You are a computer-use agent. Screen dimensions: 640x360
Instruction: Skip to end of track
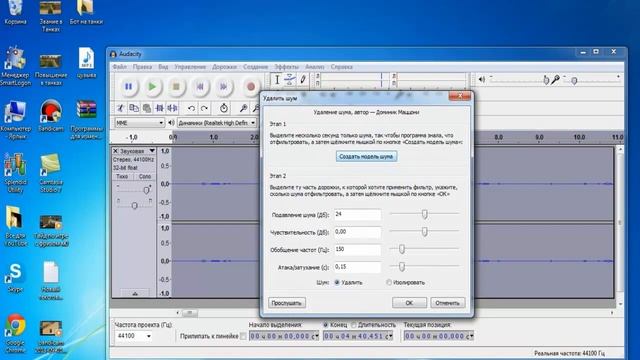pos(223,87)
